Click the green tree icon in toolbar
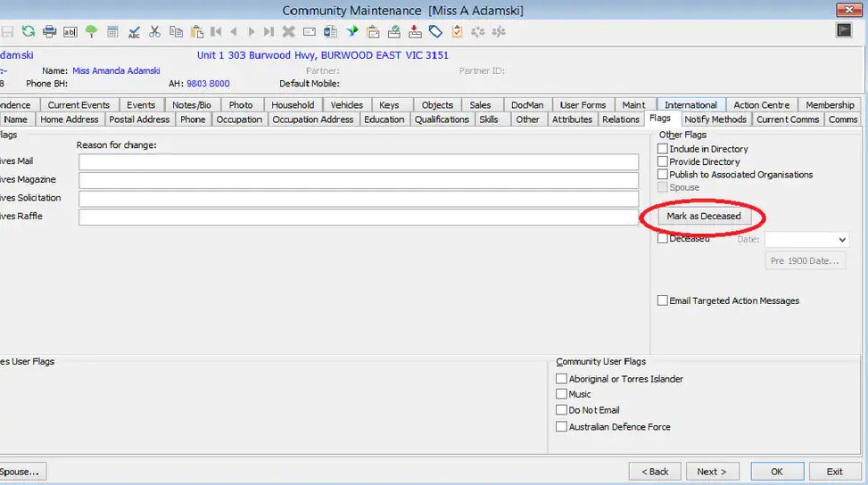 [91, 31]
